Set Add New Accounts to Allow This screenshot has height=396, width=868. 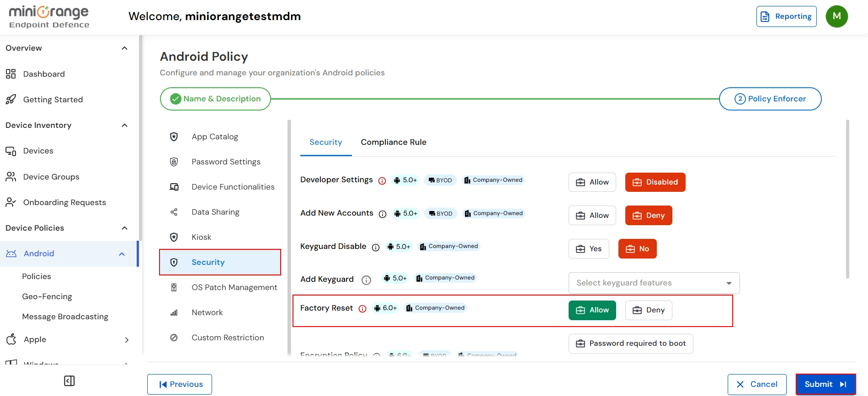coord(592,216)
